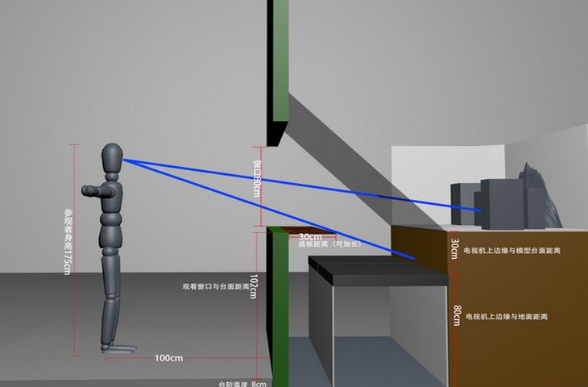588x387 pixels.
Task: Click the black table top surface
Action: coord(377,268)
